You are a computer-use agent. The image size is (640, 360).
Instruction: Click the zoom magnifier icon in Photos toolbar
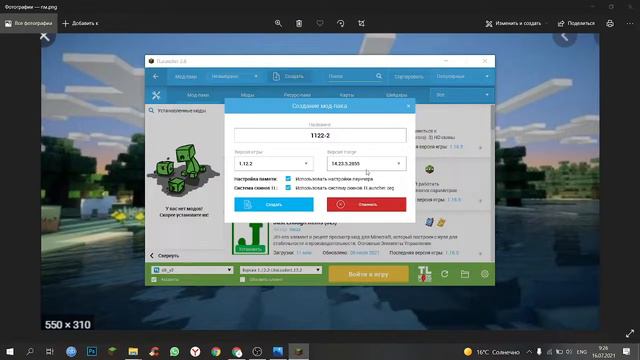click(x=278, y=23)
